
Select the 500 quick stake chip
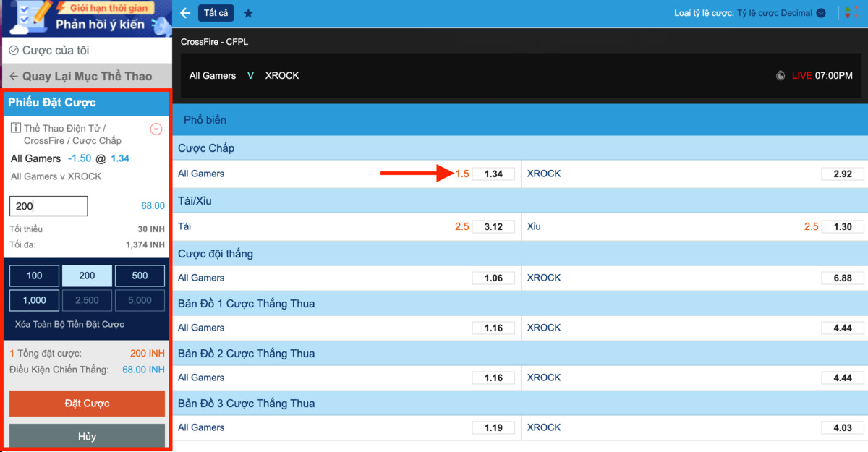[140, 276]
